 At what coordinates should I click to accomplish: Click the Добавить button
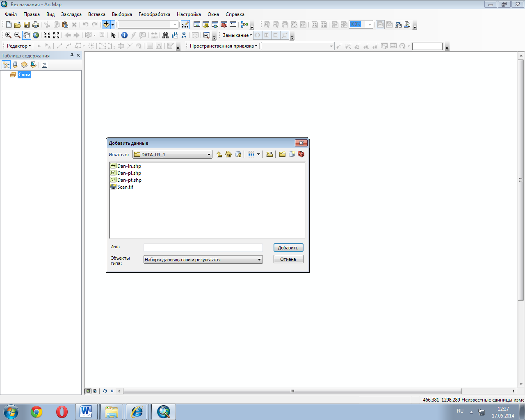[288, 248]
